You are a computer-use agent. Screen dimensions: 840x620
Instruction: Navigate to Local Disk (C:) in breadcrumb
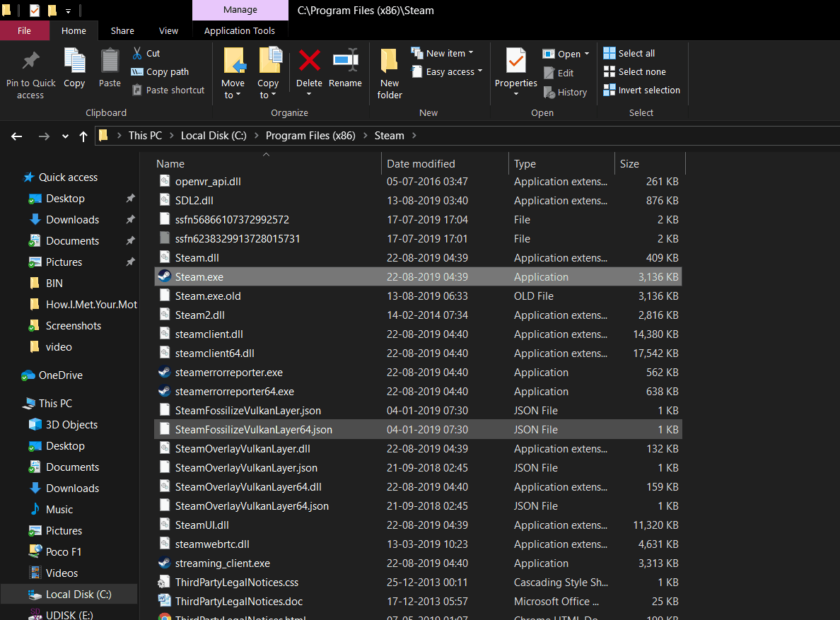pos(214,136)
